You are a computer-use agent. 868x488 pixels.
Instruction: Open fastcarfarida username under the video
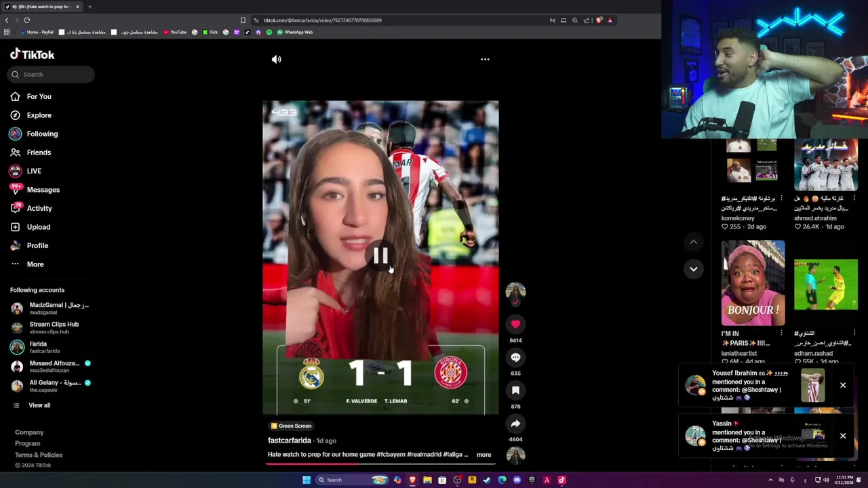(289, 441)
